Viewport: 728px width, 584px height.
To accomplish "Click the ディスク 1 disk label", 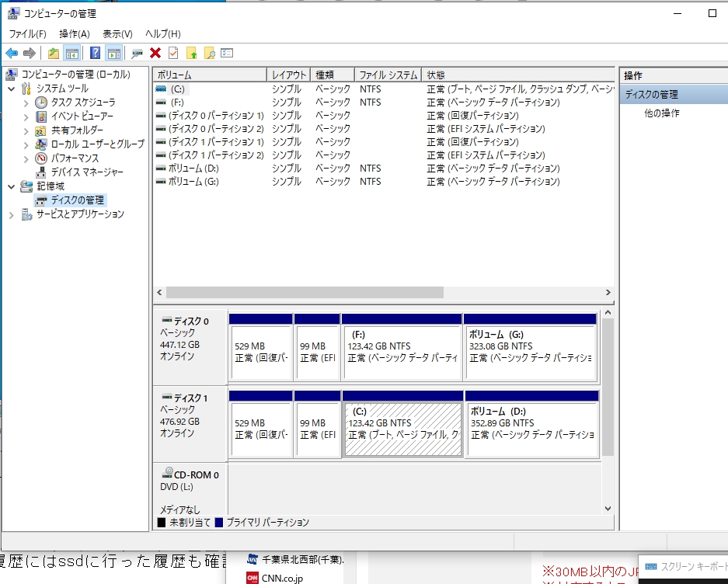I will (190, 423).
